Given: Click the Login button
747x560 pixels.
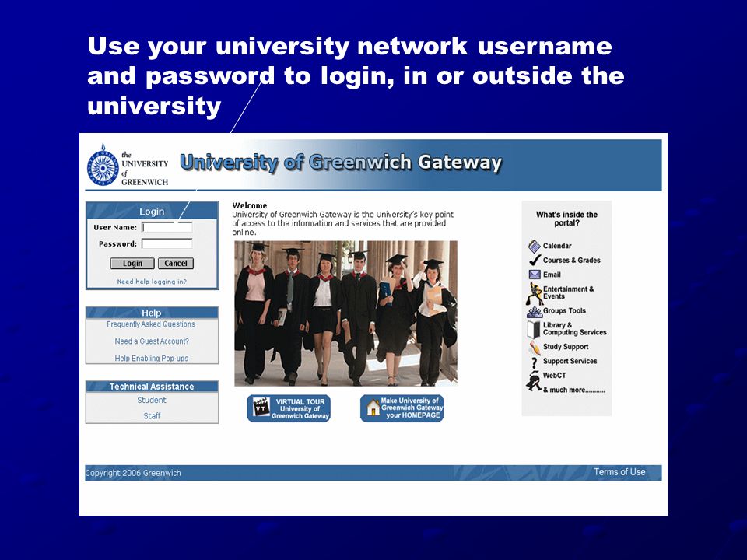Looking at the screenshot, I should pos(132,264).
